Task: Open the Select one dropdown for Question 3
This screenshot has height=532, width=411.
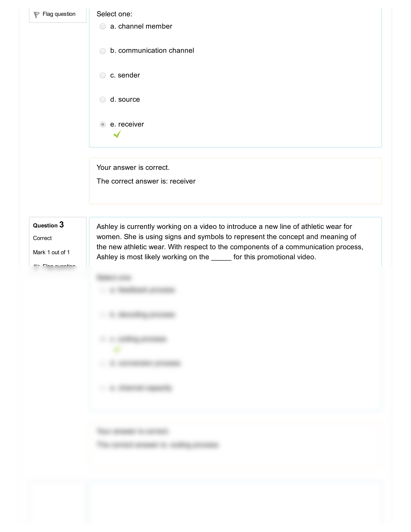Action: (115, 276)
